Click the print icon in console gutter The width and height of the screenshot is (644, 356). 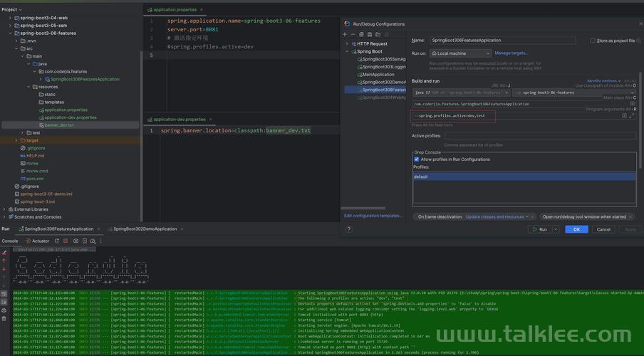tap(4, 310)
